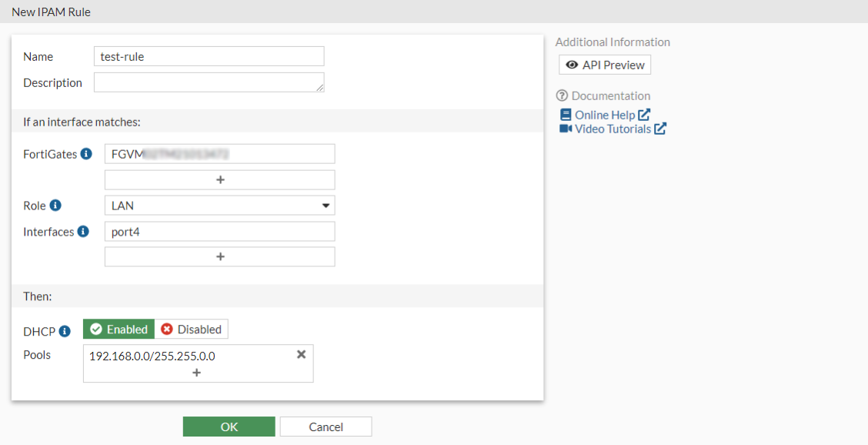
Task: Add a new pool with plus icon
Action: (x=197, y=373)
